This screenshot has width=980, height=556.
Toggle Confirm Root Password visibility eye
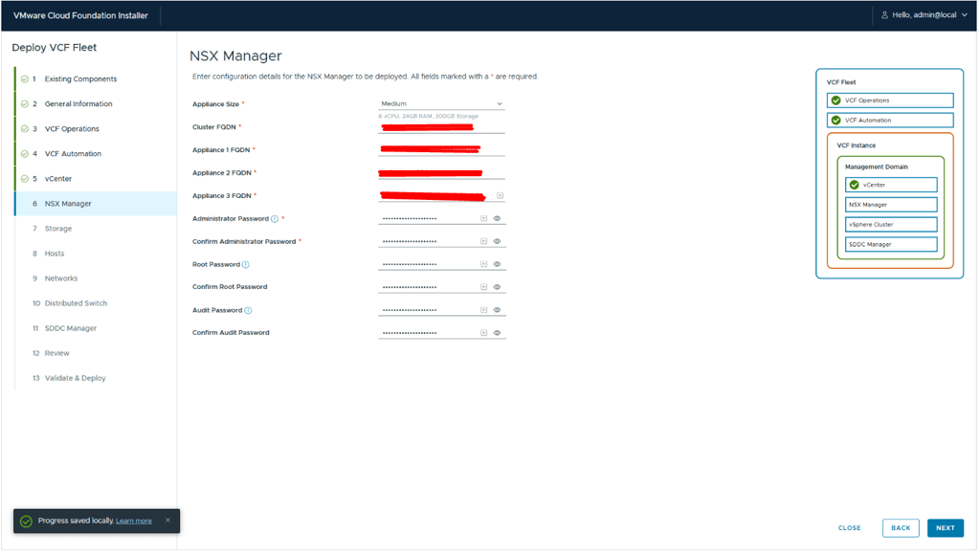(498, 287)
